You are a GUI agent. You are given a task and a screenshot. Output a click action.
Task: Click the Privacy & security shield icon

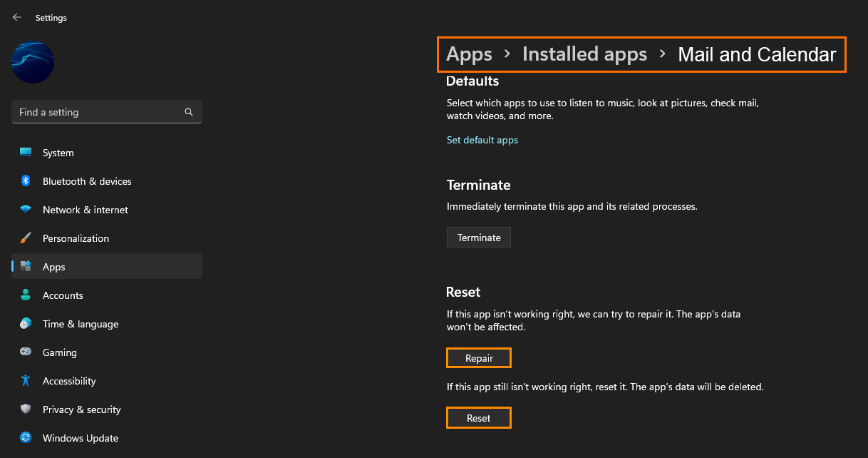26,409
